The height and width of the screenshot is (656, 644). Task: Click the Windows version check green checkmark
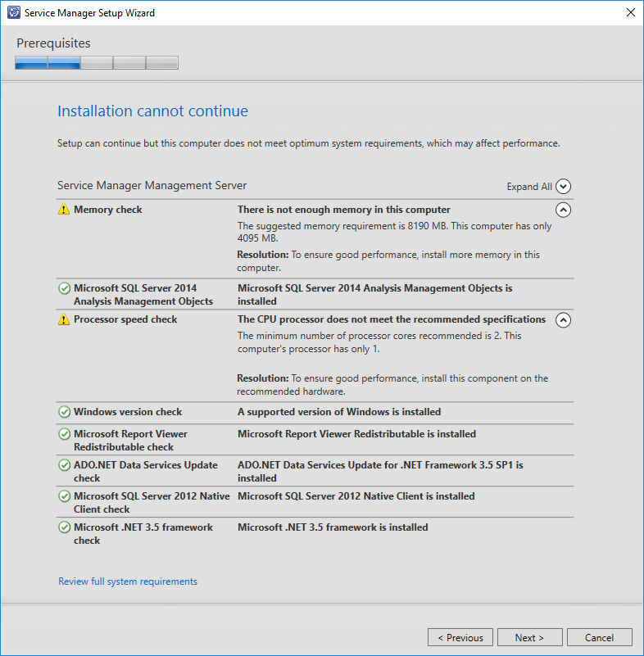[64, 412]
